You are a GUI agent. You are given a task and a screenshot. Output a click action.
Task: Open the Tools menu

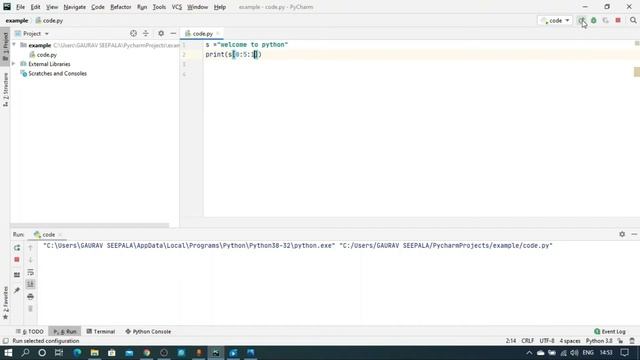[159, 7]
